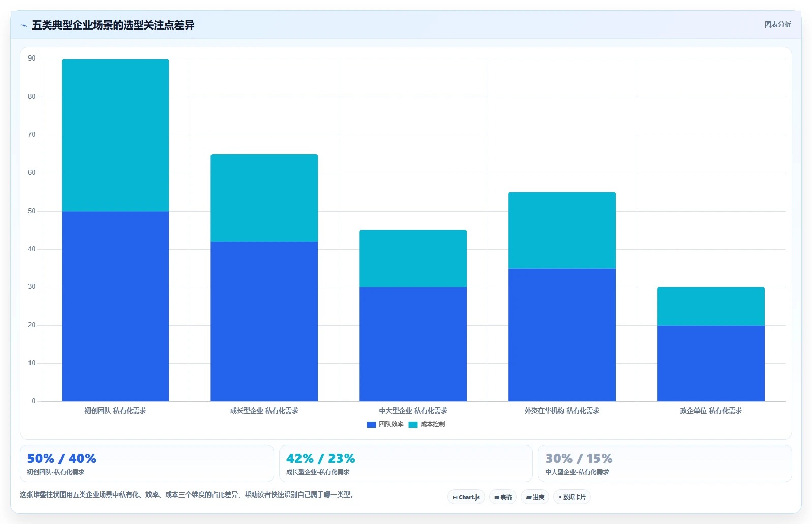The height and width of the screenshot is (524, 812).
Task: Click the 团队效率 legend label
Action: click(391, 424)
